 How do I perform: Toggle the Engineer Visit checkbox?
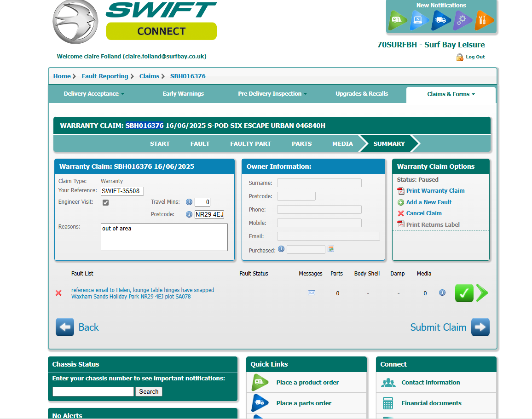coord(105,202)
